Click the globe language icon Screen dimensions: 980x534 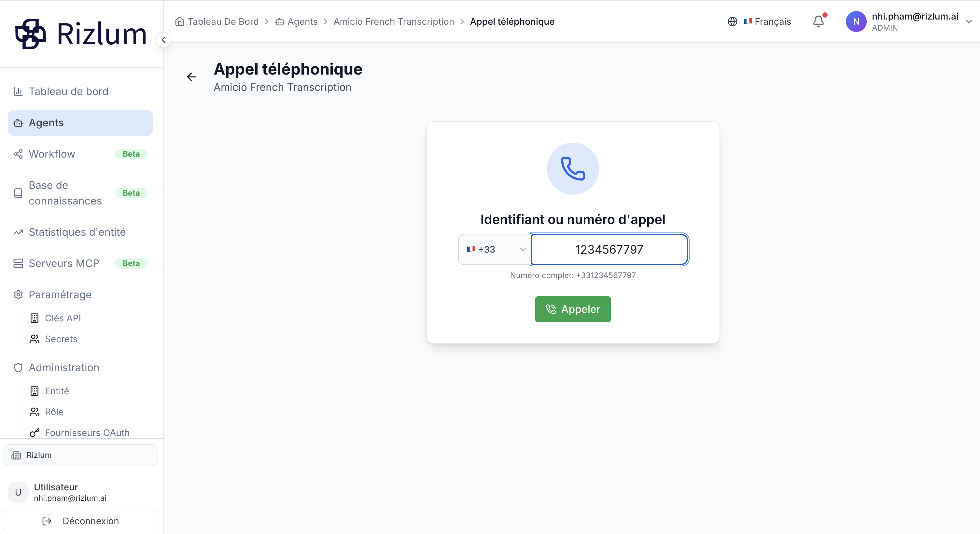coord(732,22)
